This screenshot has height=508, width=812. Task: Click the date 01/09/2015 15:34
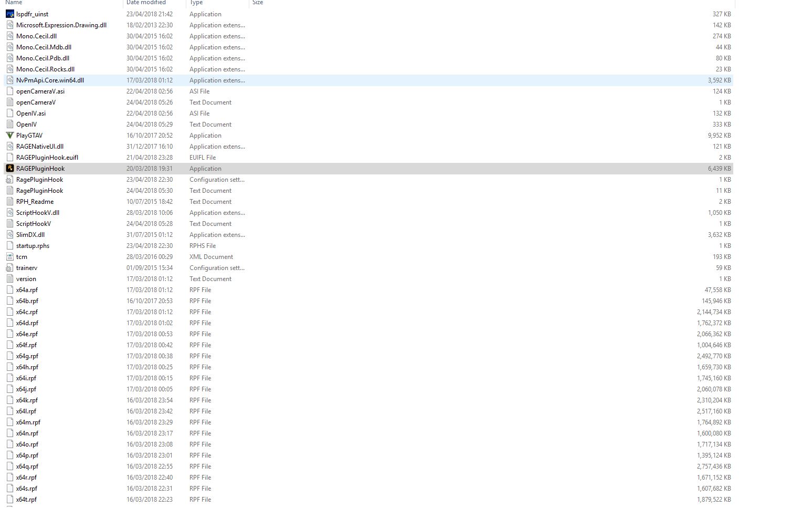click(150, 268)
